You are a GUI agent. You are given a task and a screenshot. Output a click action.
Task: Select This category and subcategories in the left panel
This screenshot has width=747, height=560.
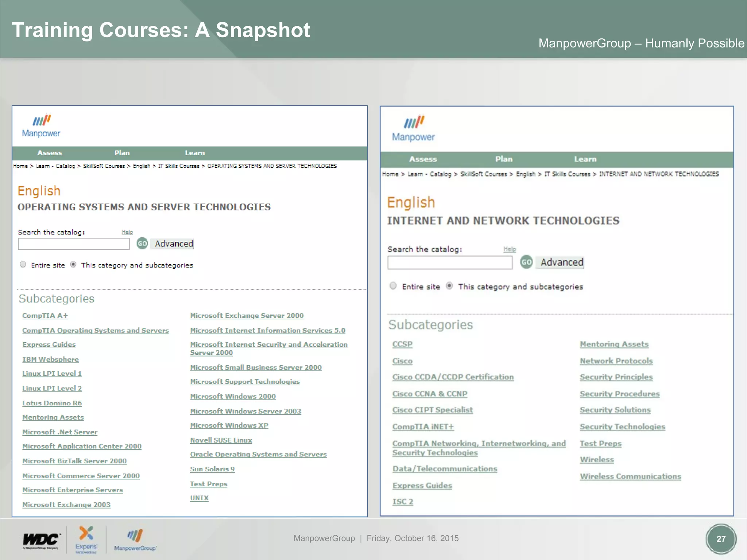click(73, 264)
